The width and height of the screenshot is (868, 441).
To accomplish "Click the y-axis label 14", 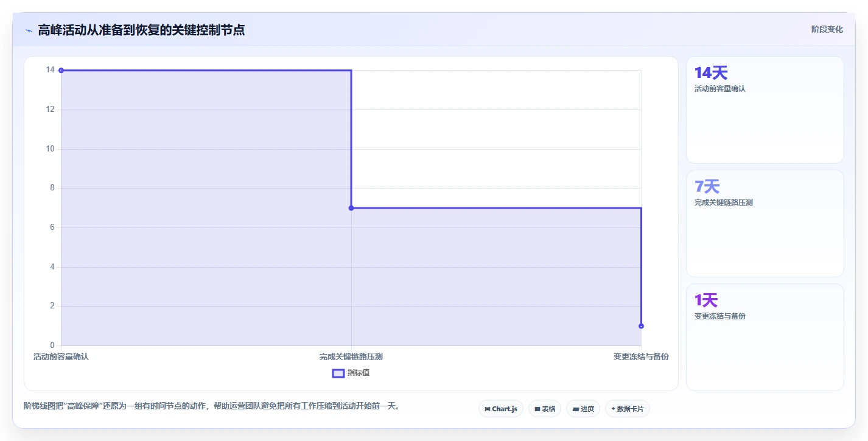I will coord(50,70).
